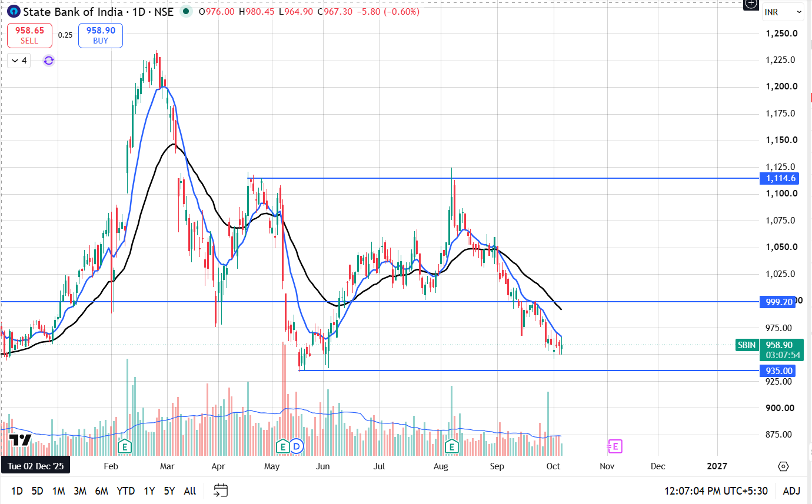
Task: Click the 2027 label on time axis
Action: click(718, 466)
